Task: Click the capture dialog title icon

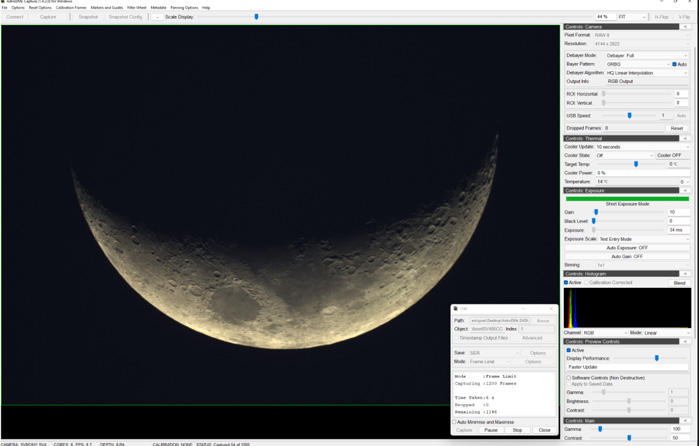Action: (456, 309)
